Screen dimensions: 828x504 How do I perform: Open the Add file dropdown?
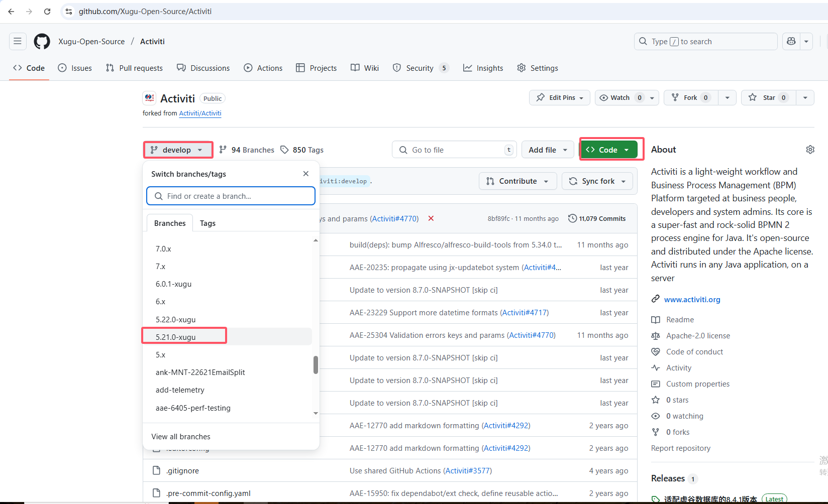[547, 150]
